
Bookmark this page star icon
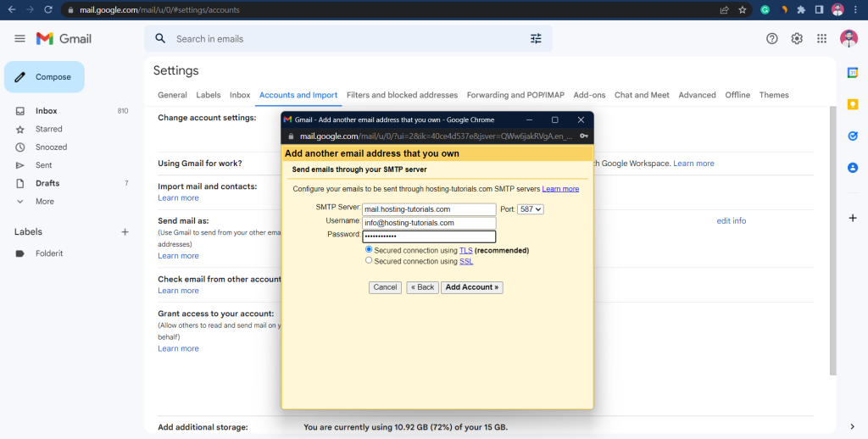pos(743,10)
